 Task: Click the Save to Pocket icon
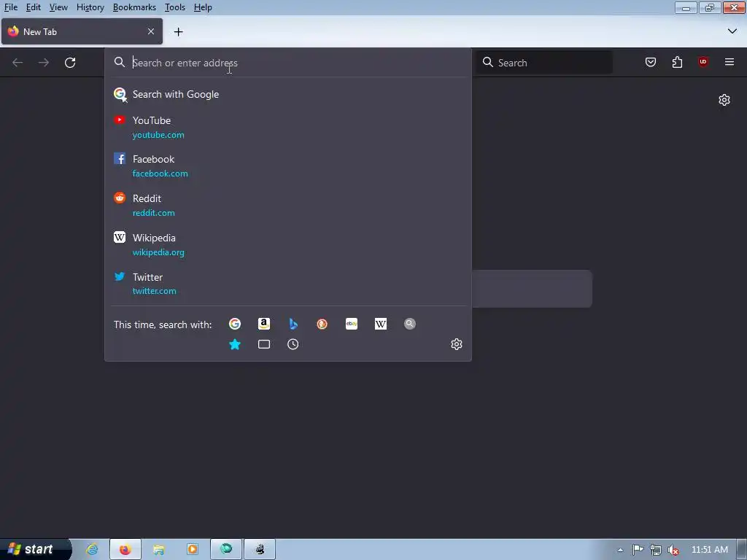point(650,62)
